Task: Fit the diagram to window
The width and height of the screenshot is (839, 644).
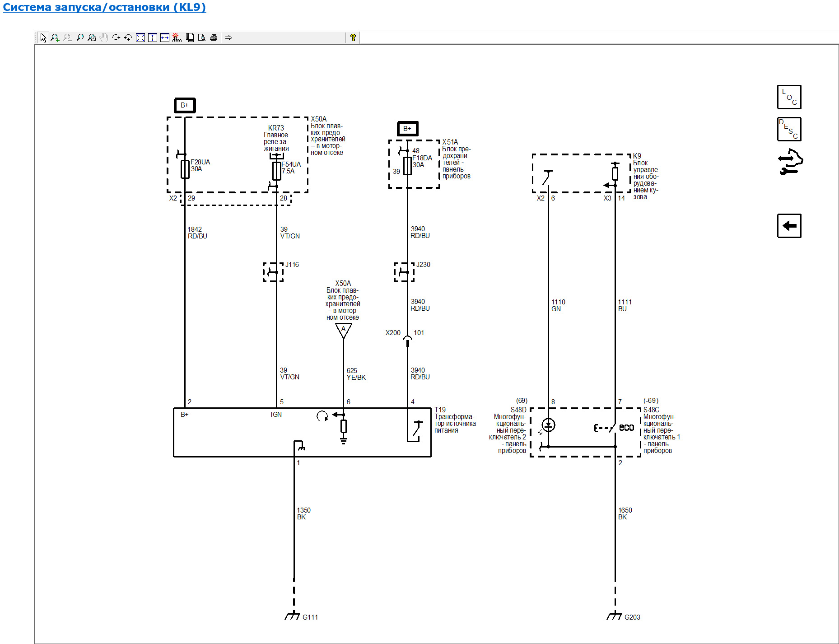Action: (x=140, y=38)
